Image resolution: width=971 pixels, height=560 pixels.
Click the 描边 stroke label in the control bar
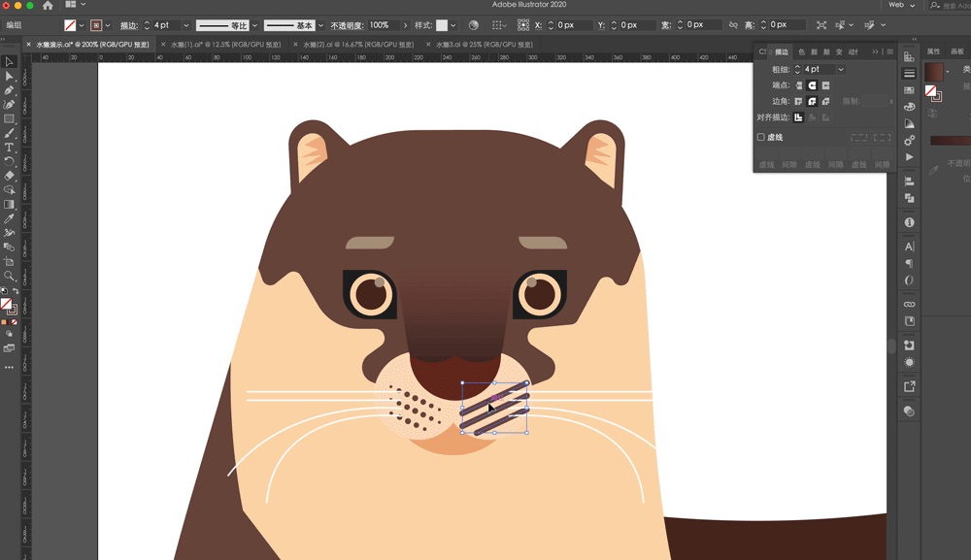[x=129, y=25]
